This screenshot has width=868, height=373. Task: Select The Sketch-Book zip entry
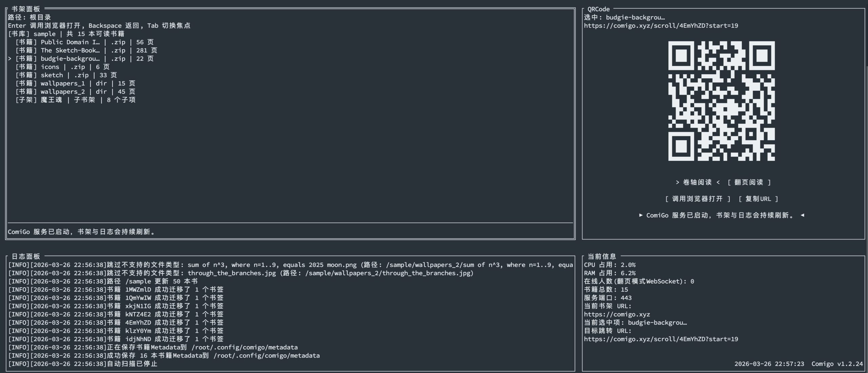click(x=86, y=50)
